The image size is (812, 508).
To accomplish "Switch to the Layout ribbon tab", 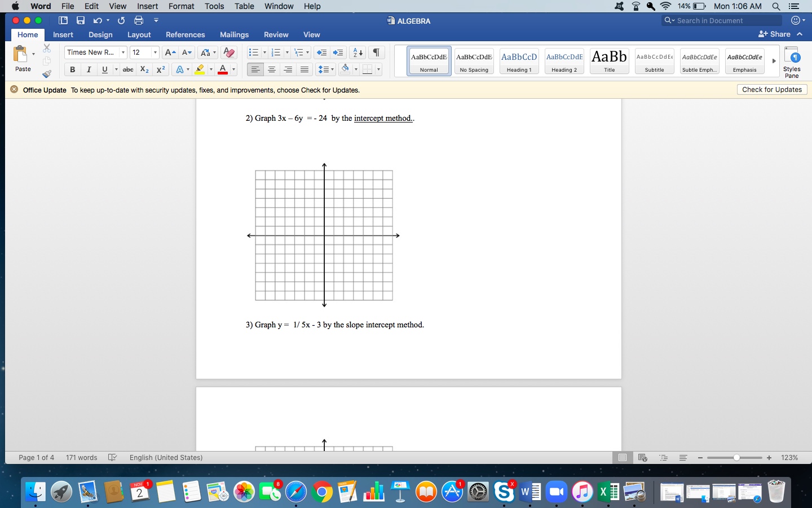I will click(x=139, y=34).
